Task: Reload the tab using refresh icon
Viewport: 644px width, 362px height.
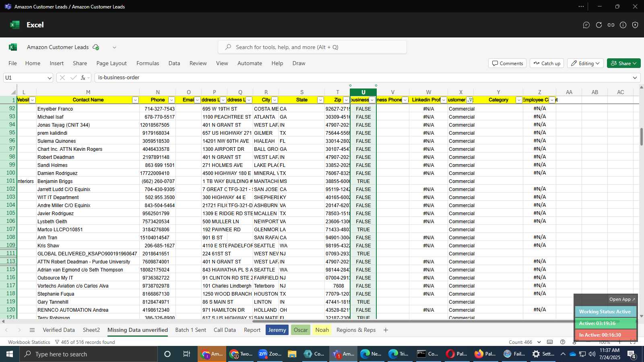Action: (599, 25)
